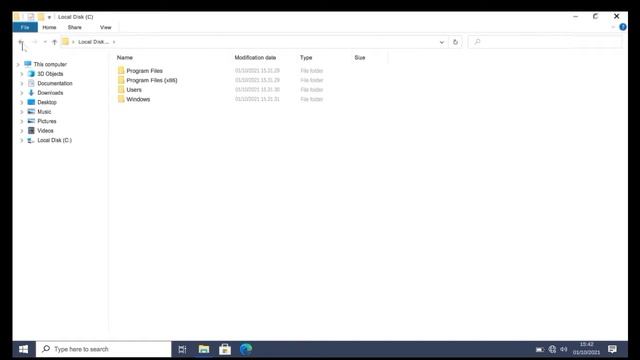Open Pictures in navigation pane
640x360 pixels.
tap(47, 121)
